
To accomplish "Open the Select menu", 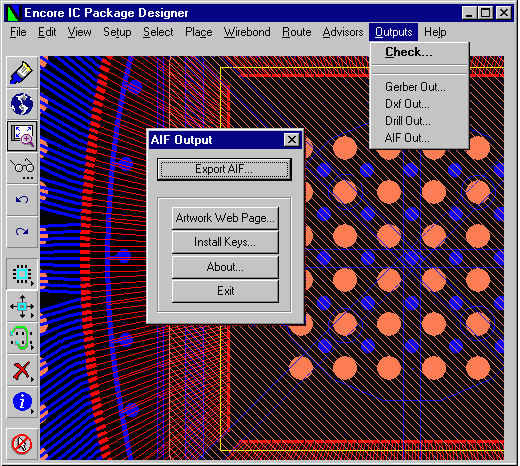I will point(158,32).
